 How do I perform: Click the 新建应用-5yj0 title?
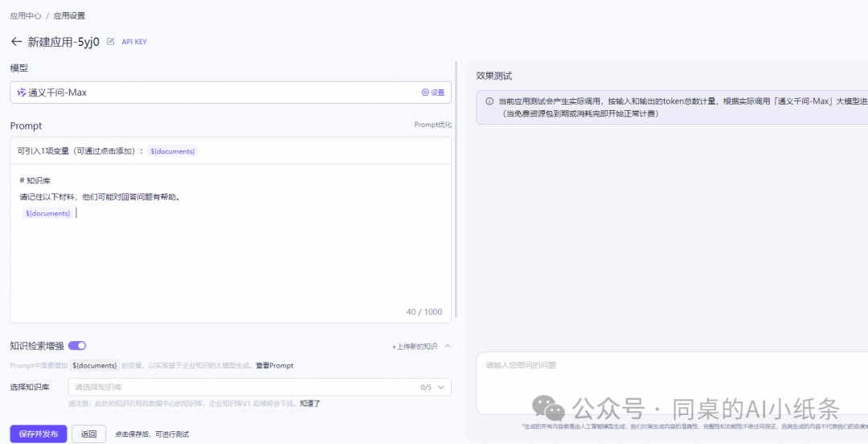[x=63, y=42]
